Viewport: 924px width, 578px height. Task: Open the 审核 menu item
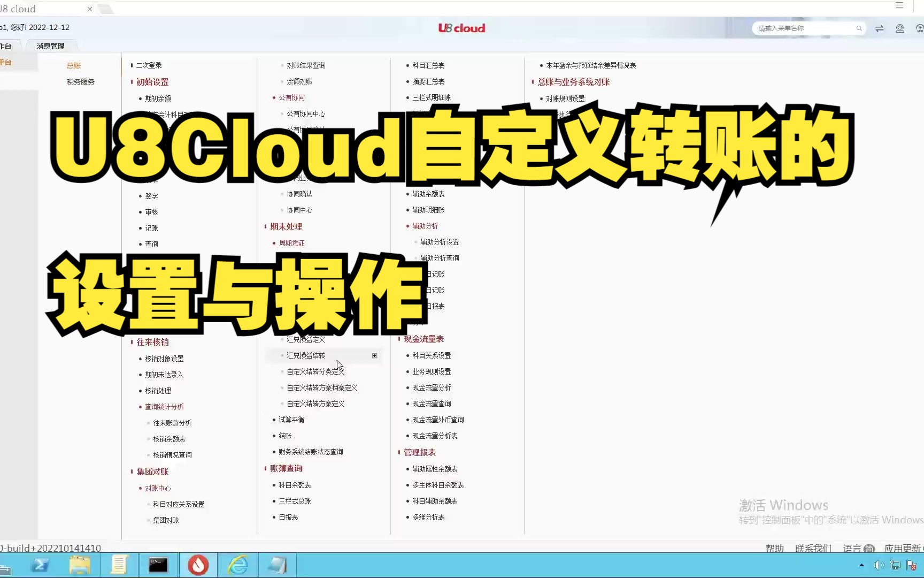tap(151, 212)
